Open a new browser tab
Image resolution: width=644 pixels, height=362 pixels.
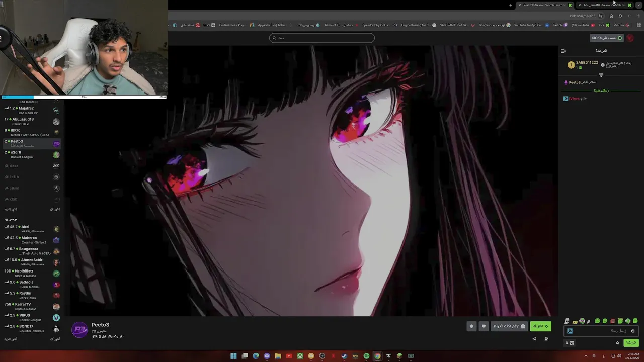point(511,5)
